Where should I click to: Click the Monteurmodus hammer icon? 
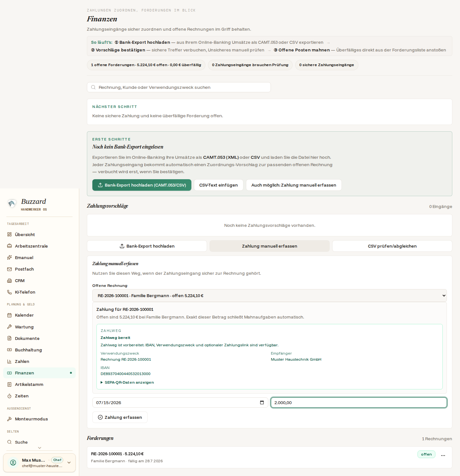(9, 419)
